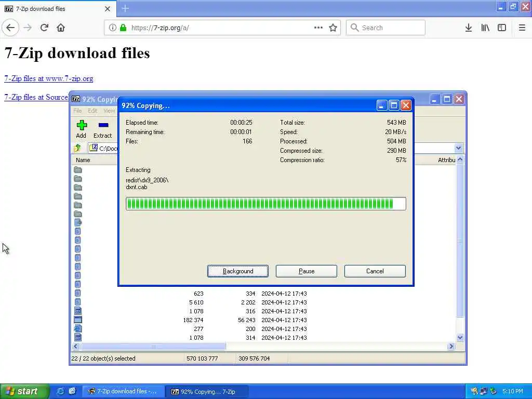
Task: Select the file row with size 277
Action: pyautogui.click(x=264, y=329)
